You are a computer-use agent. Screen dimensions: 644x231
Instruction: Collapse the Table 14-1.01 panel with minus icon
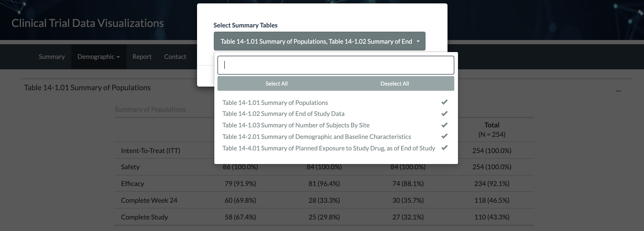point(618,91)
